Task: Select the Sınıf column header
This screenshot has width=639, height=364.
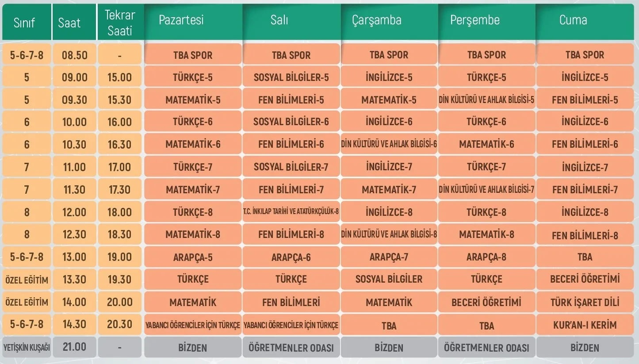Action: tap(24, 23)
